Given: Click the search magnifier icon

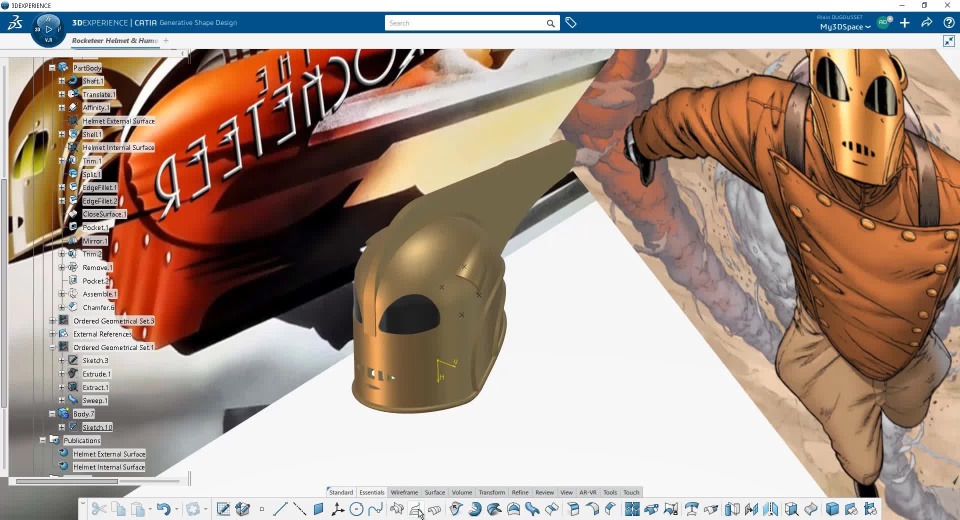Looking at the screenshot, I should [550, 23].
